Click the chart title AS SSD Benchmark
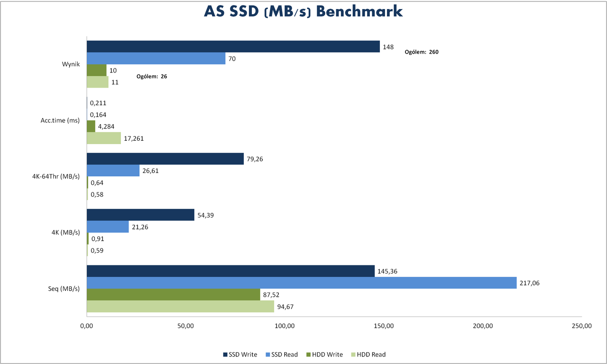The width and height of the screenshot is (607, 364). (303, 11)
